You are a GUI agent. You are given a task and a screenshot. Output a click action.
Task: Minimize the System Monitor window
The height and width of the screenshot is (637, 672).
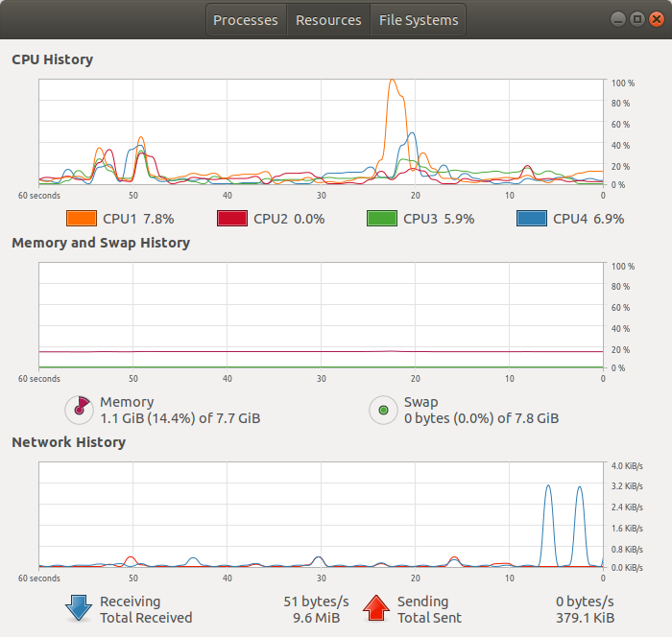coord(618,19)
